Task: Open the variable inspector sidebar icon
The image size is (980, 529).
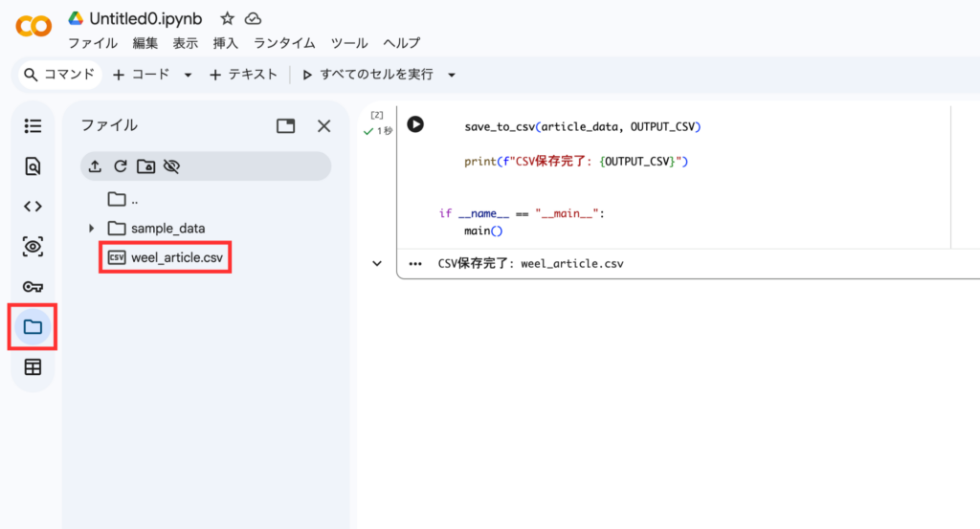Action: tap(33, 246)
